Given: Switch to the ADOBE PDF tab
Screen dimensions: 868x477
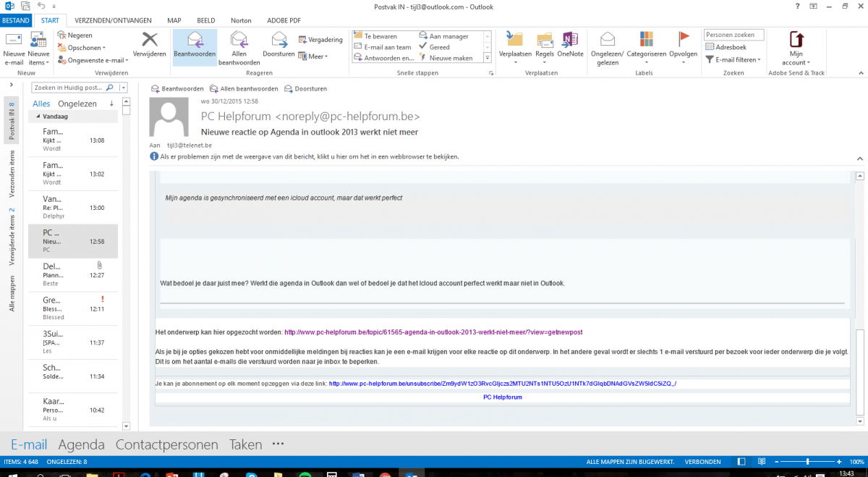Looking at the screenshot, I should 284,20.
